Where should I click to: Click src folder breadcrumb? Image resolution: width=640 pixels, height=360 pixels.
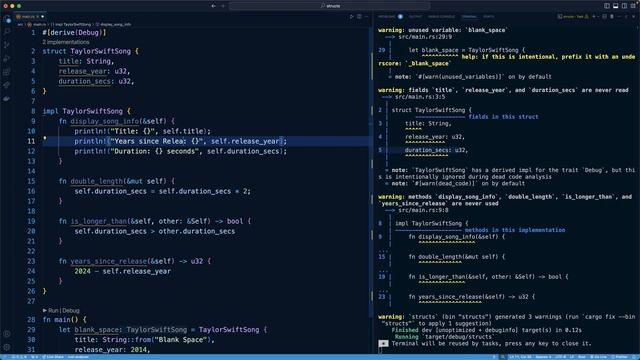(20, 24)
